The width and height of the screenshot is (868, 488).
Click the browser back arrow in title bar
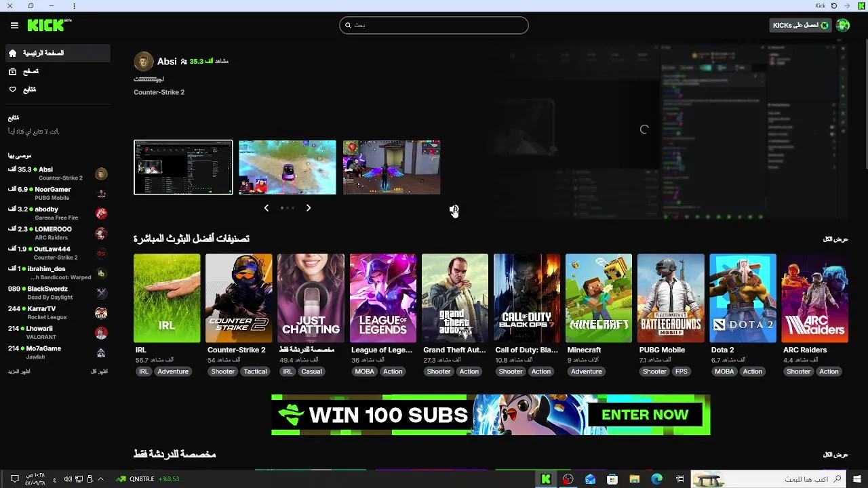click(x=848, y=5)
